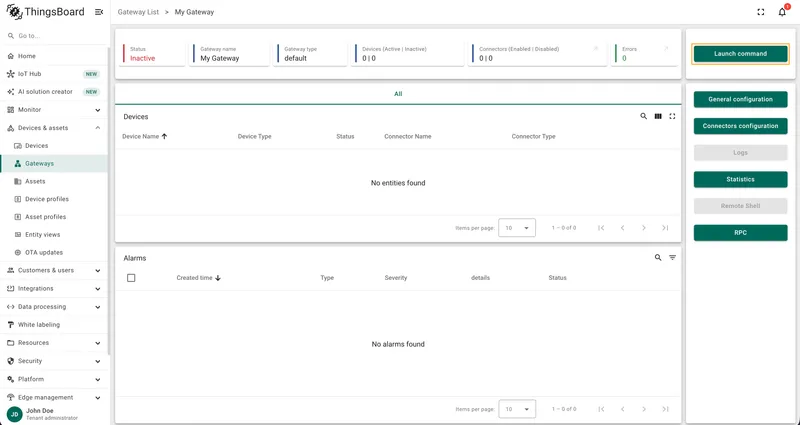Check the Alarms select-all checkbox
Image resolution: width=800 pixels, height=425 pixels.
[131, 278]
